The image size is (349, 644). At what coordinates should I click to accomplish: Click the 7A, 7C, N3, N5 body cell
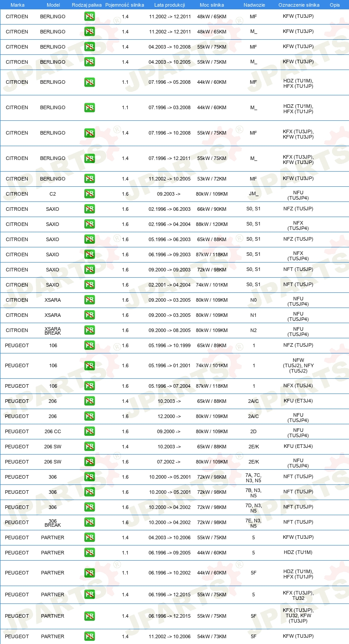tap(253, 479)
